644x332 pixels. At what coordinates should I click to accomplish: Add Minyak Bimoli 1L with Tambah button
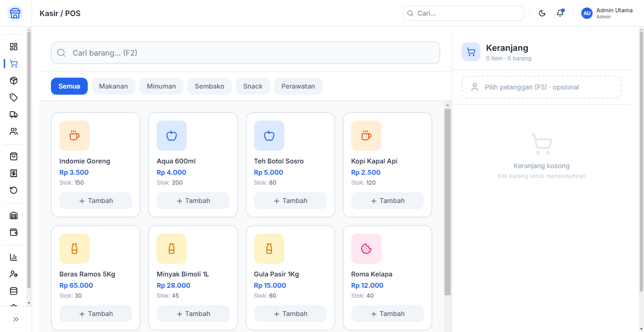click(x=193, y=314)
